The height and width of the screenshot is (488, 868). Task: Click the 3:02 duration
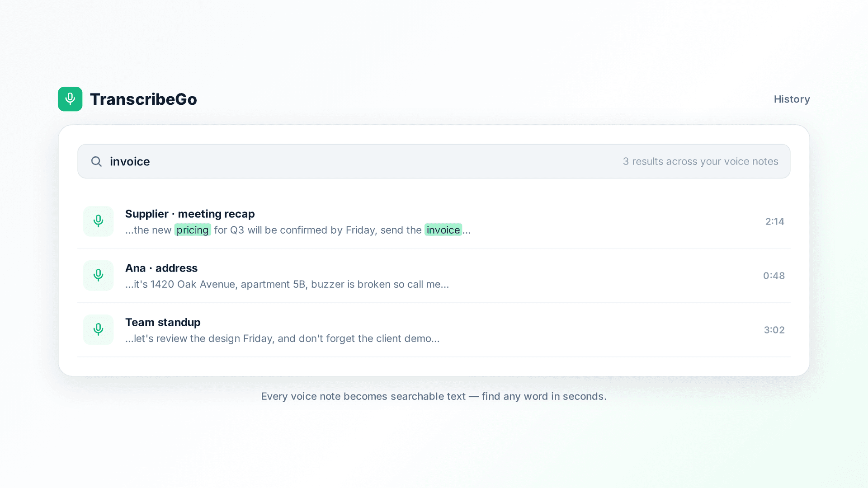click(774, 330)
